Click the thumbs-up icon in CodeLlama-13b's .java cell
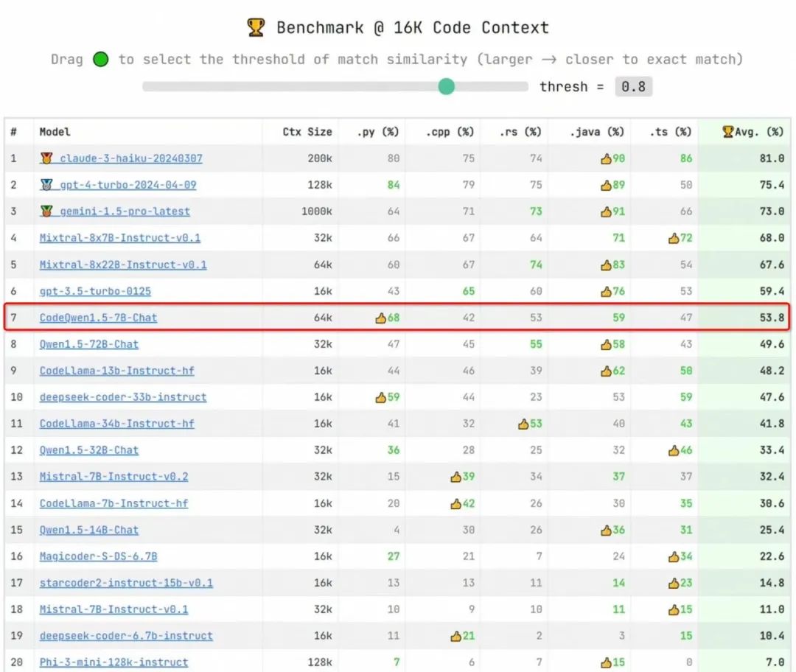This screenshot has height=672, width=796. pos(606,371)
